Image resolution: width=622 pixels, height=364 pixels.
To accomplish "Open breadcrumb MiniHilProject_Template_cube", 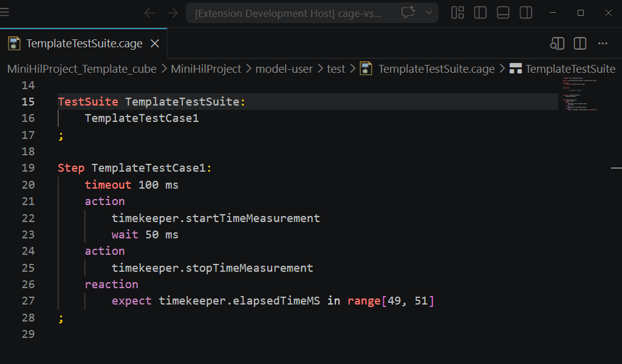I will (x=82, y=69).
